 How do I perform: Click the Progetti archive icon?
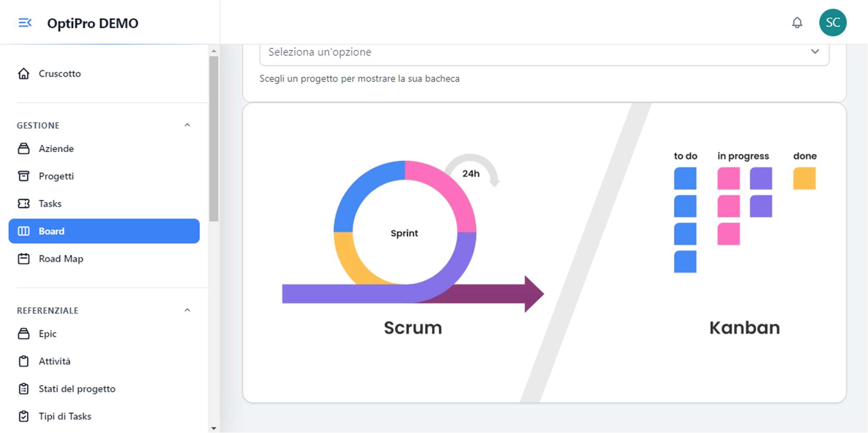click(24, 176)
